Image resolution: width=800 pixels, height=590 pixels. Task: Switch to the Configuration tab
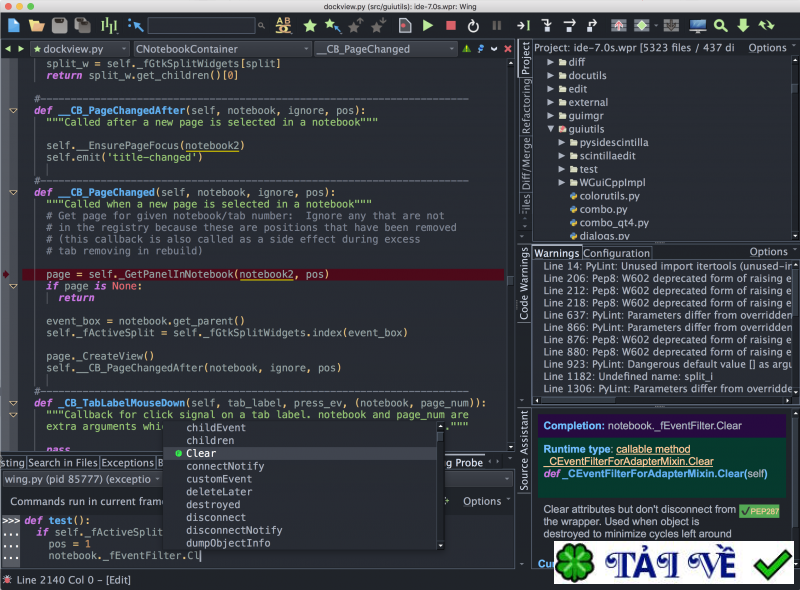pos(617,253)
